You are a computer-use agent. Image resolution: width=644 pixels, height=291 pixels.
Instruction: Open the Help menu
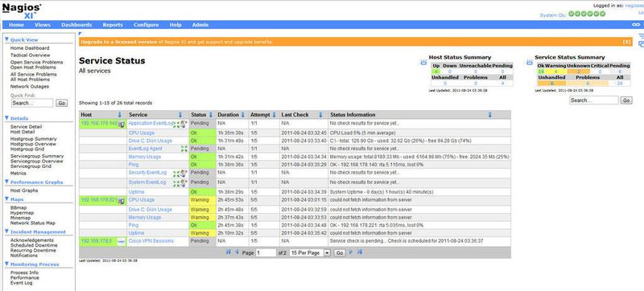(x=175, y=25)
